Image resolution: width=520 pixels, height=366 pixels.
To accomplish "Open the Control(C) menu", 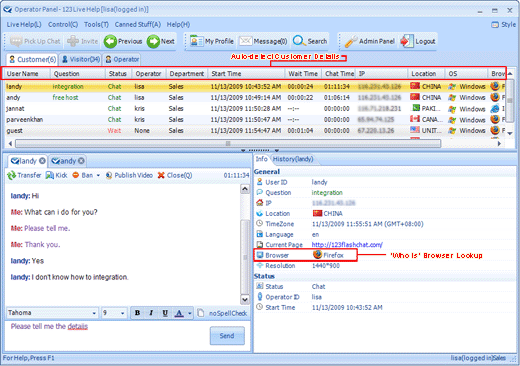I will (x=63, y=24).
